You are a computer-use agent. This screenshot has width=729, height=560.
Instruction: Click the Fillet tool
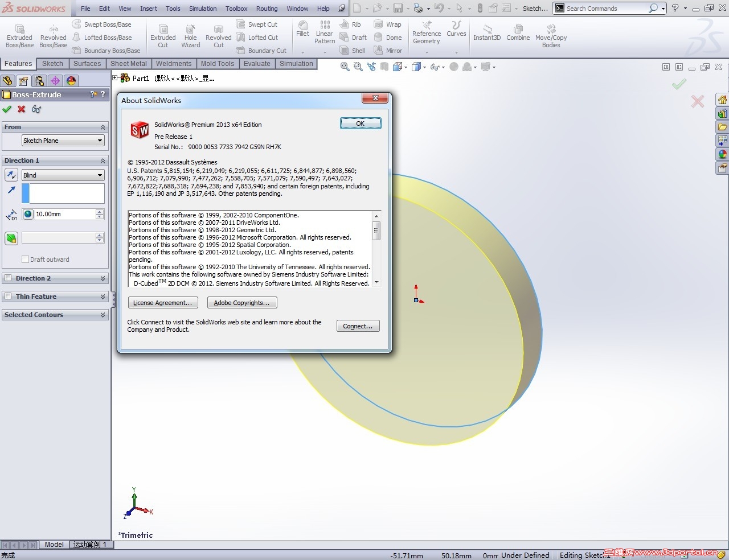(x=303, y=29)
